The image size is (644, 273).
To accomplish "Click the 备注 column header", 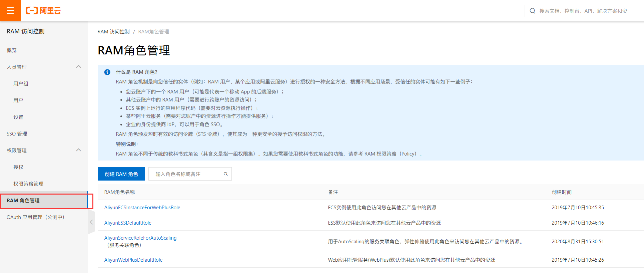I will [x=333, y=192].
